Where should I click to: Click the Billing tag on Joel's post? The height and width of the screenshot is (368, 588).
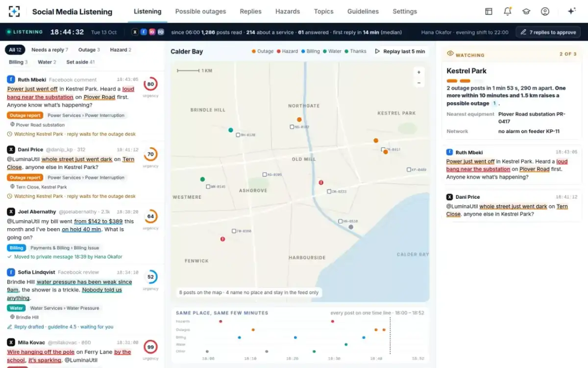coord(16,248)
